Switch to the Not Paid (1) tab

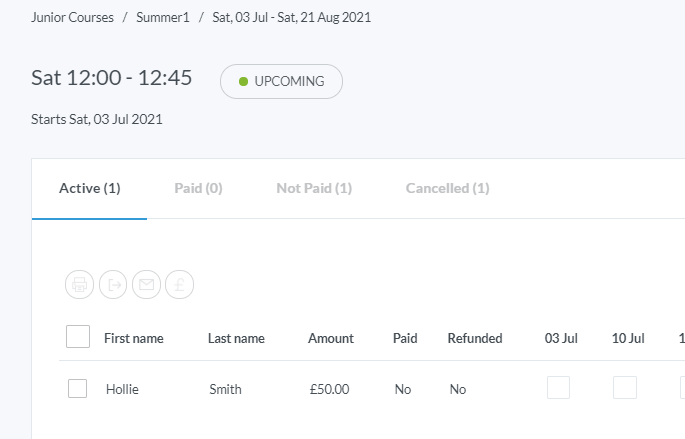coord(314,188)
